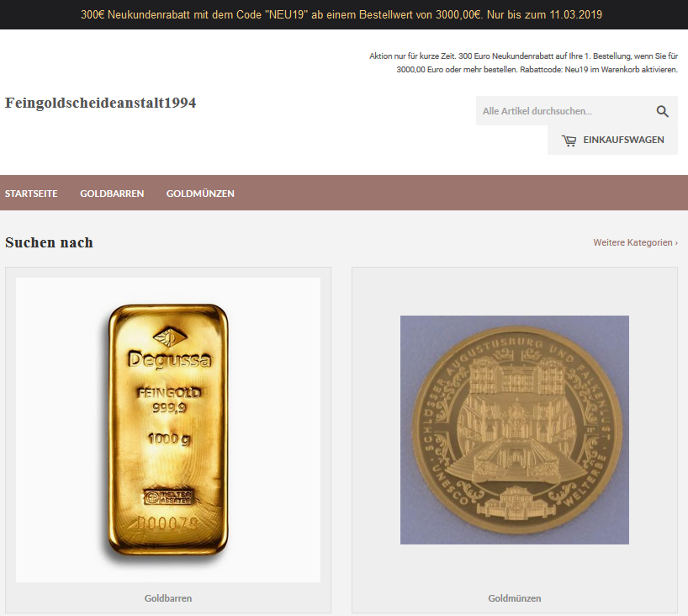Image resolution: width=688 pixels, height=616 pixels.
Task: Open the EINKAUFSWAGEN cart text
Action: (x=623, y=140)
